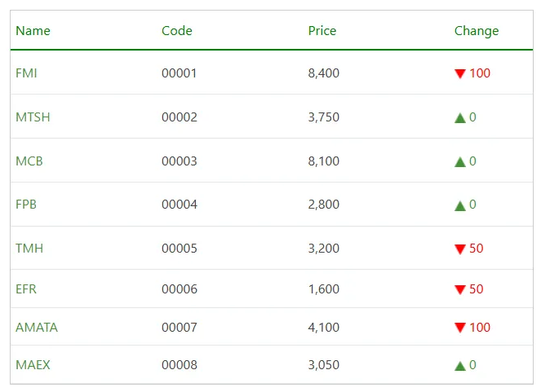Open the MAEX stock link

[x=33, y=365]
